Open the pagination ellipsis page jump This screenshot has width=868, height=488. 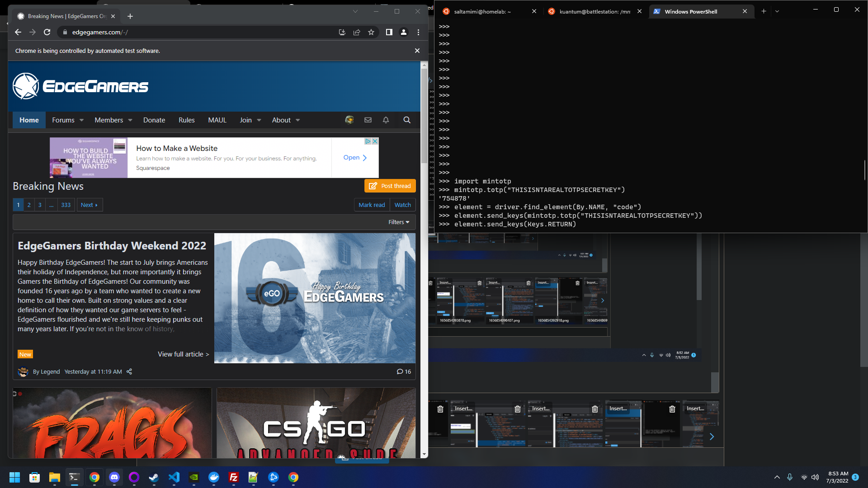click(x=51, y=205)
